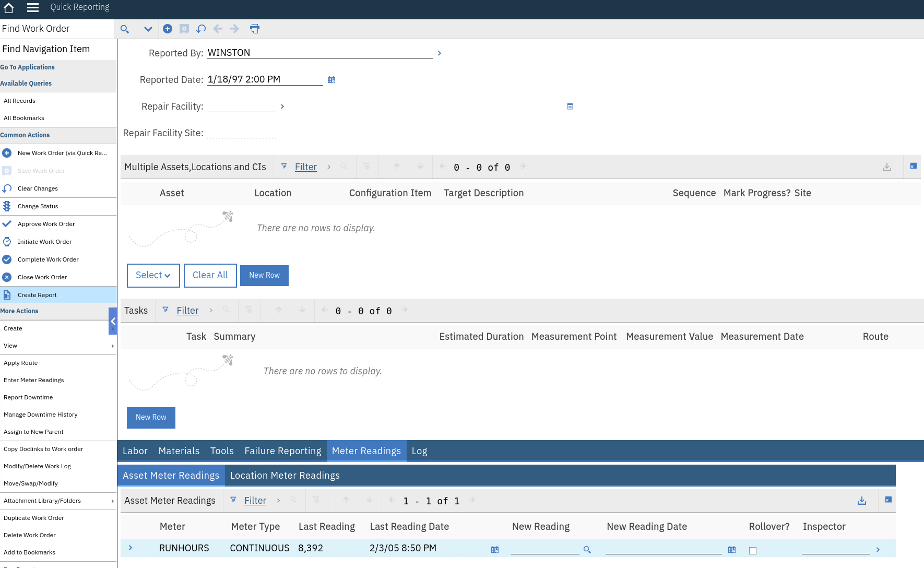This screenshot has width=924, height=568.
Task: Click the New Work Order plus icon
Action: coord(168,29)
